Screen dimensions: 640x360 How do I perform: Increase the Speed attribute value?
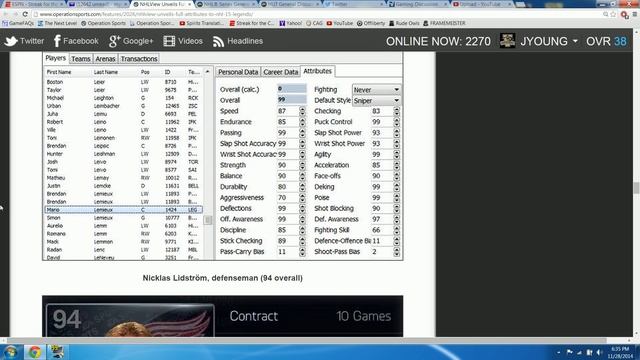(302, 109)
